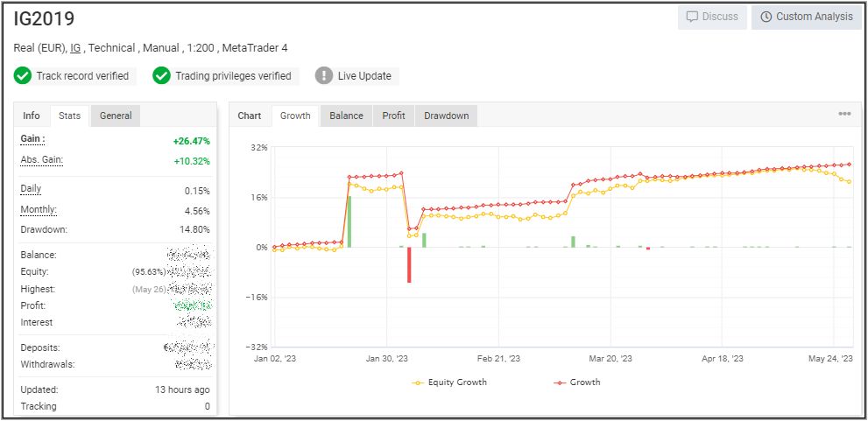Image resolution: width=868 pixels, height=421 pixels.
Task: Open the chart options three-dot menu
Action: coord(844,115)
